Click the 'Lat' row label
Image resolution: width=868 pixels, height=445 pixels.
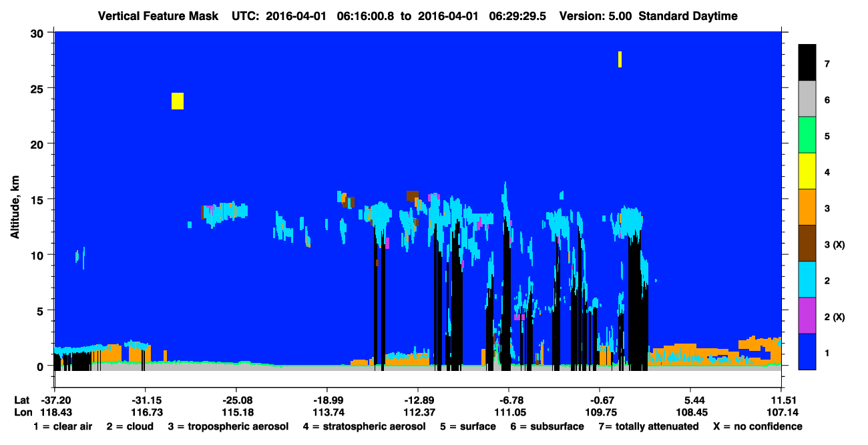point(21,400)
